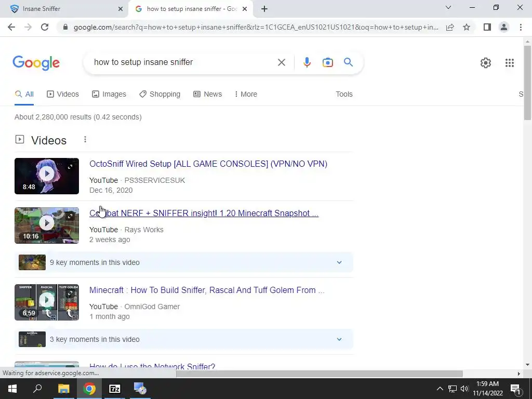Open the Google apps grid
The image size is (532, 399).
(x=509, y=63)
